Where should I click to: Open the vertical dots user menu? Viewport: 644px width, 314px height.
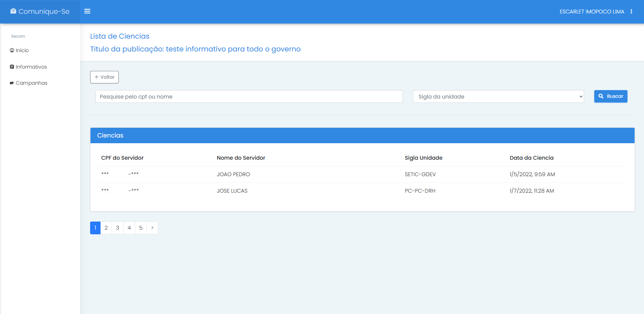click(x=631, y=11)
